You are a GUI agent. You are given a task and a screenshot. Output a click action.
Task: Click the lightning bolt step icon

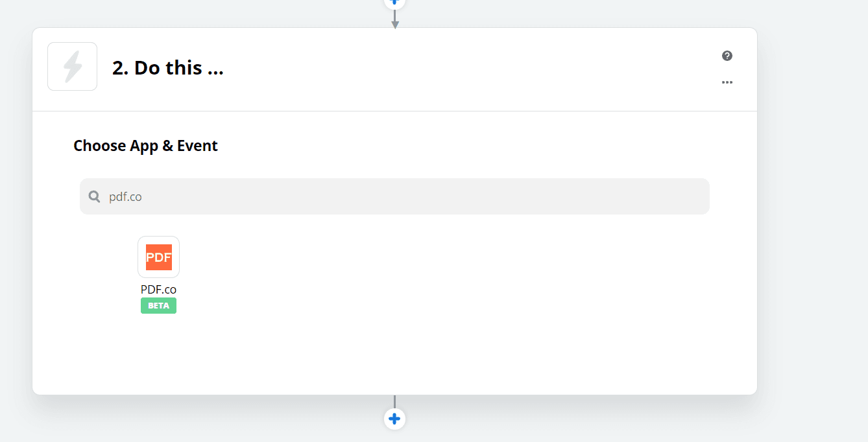(x=72, y=67)
